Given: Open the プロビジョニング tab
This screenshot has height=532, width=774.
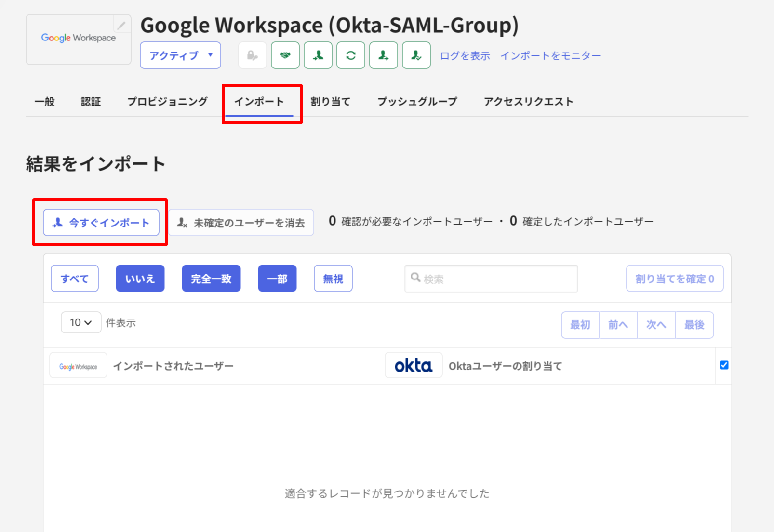Looking at the screenshot, I should 167,101.
